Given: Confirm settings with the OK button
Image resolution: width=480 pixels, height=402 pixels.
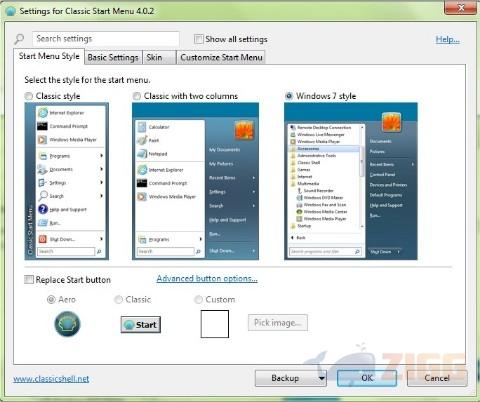Looking at the screenshot, I should (x=367, y=378).
